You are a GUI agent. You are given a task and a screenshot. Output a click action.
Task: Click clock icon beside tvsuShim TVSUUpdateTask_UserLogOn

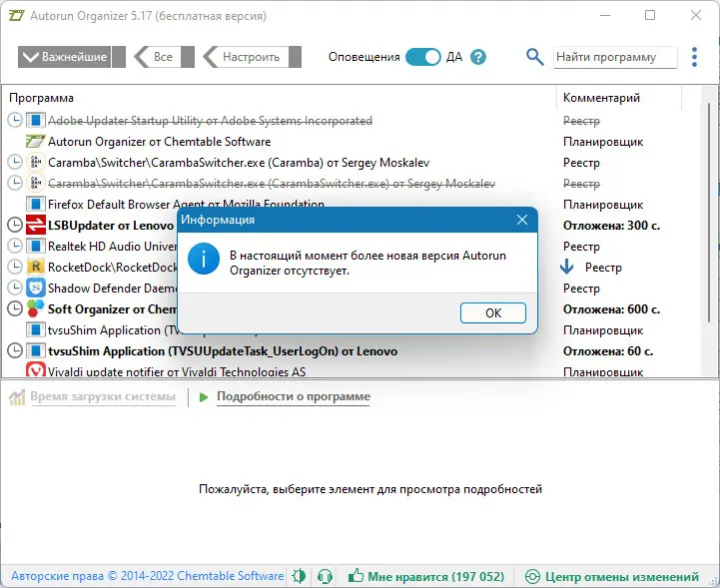coord(15,351)
